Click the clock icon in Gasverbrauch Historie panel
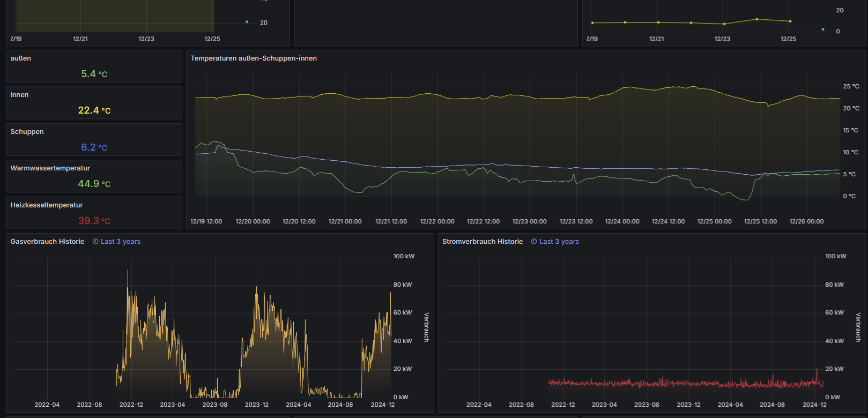868x418 pixels. 95,242
